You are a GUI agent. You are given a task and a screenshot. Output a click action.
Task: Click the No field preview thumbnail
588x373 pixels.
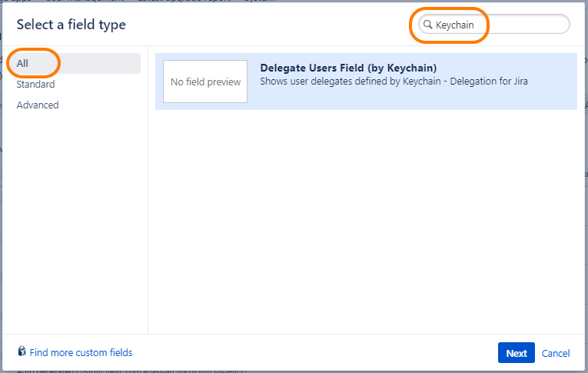coord(205,82)
